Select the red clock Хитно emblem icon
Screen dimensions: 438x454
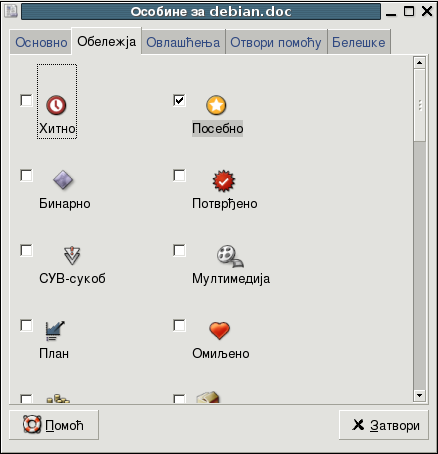56,105
